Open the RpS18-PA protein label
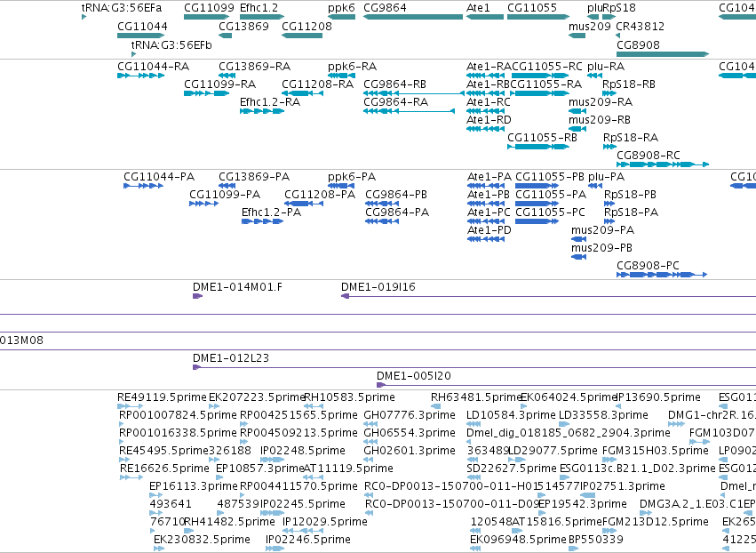Image resolution: width=756 pixels, height=553 pixels. (x=631, y=212)
